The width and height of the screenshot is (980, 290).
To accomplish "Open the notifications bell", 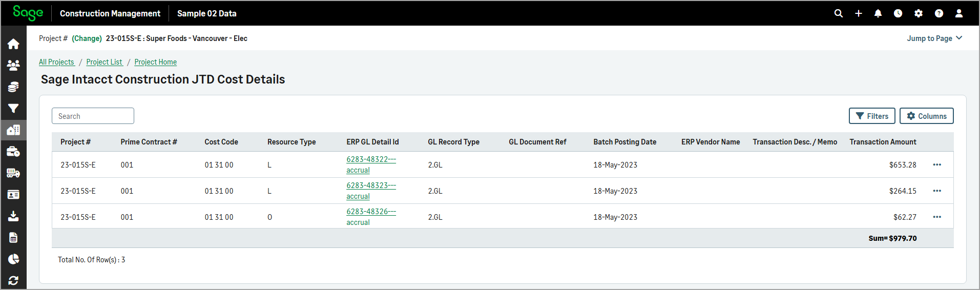I will click(878, 13).
